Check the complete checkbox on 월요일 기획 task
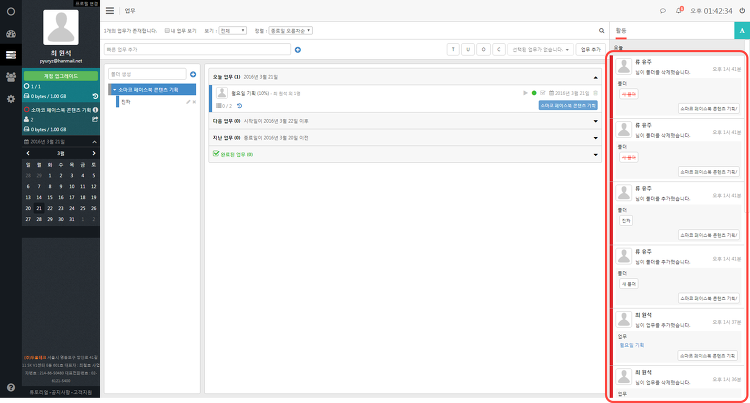750x403 pixels. [x=542, y=93]
